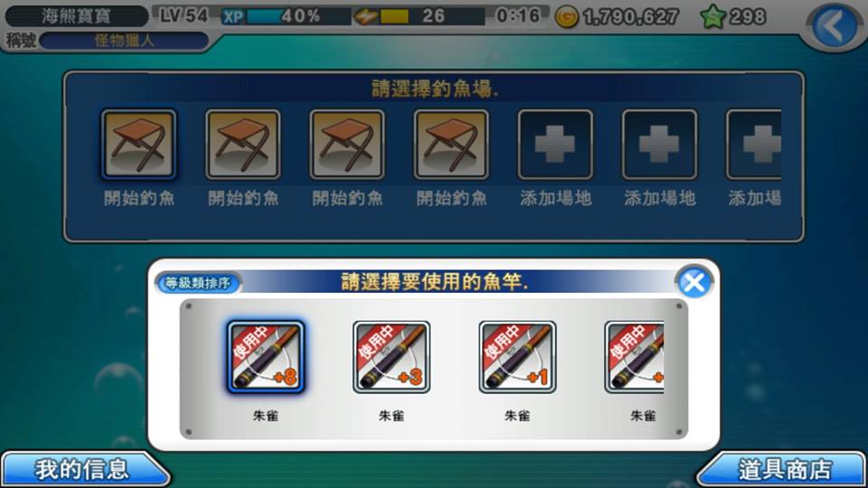Pick the partially visible fourth rod
This screenshot has height=488, width=868.
(635, 358)
